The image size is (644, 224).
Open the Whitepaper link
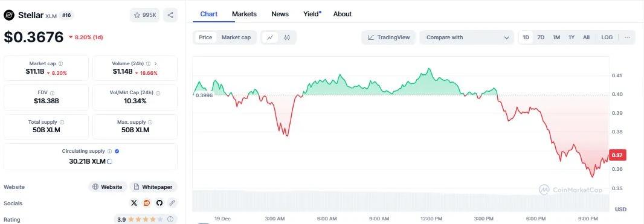pyautogui.click(x=153, y=187)
